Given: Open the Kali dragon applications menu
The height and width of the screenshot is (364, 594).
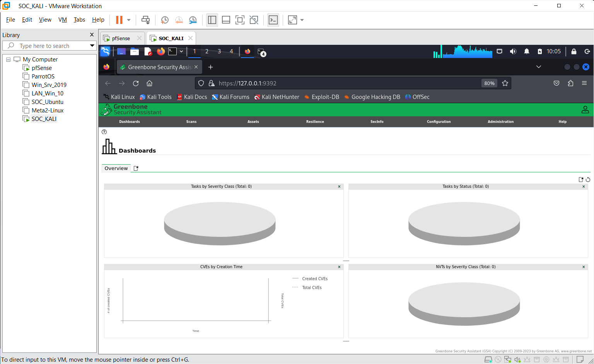Looking at the screenshot, I should (105, 51).
